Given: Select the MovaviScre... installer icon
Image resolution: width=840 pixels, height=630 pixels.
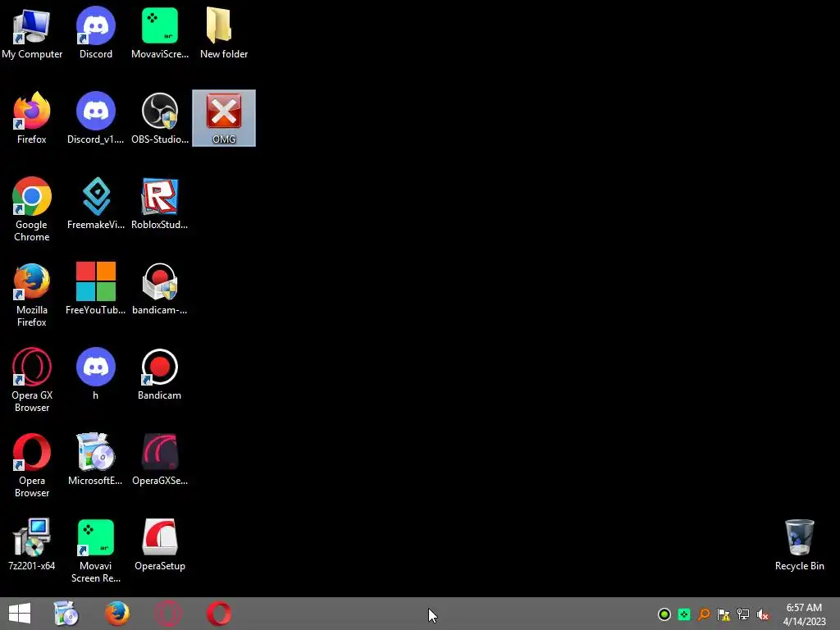Looking at the screenshot, I should [x=160, y=33].
